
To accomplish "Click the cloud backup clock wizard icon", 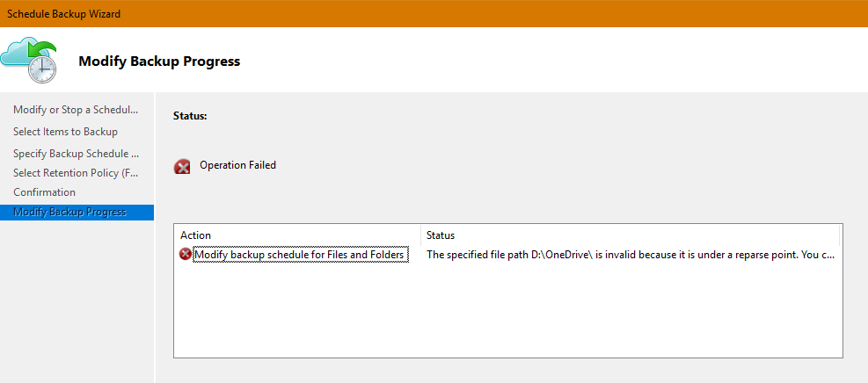I will click(29, 60).
